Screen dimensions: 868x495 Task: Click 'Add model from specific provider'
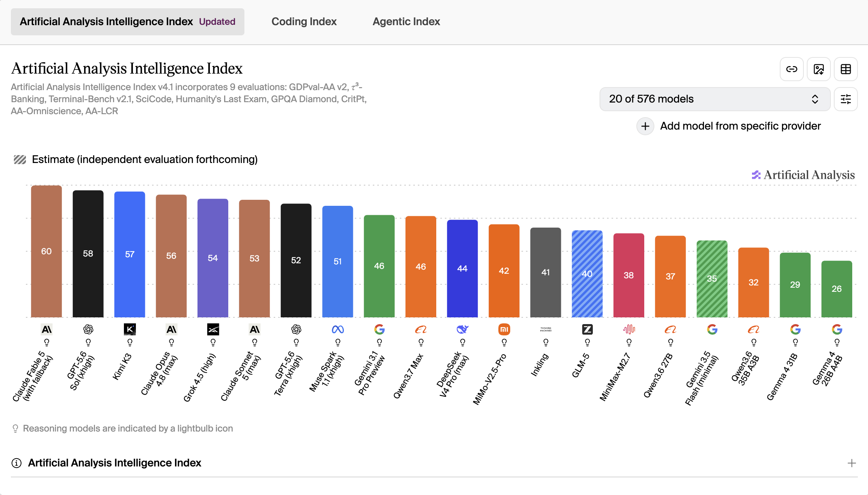click(x=729, y=126)
